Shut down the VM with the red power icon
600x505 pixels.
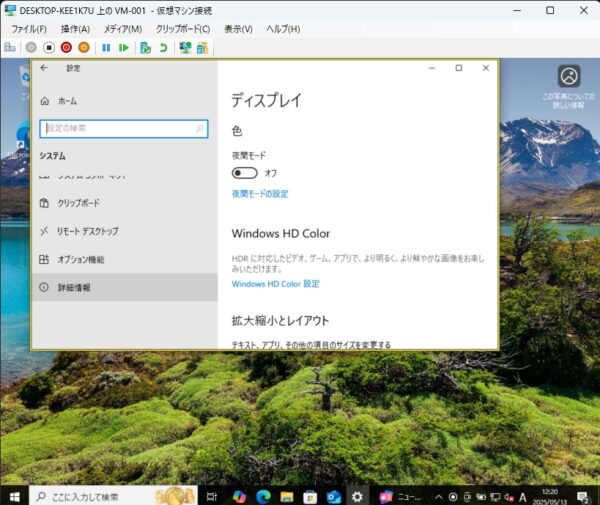[x=66, y=47]
